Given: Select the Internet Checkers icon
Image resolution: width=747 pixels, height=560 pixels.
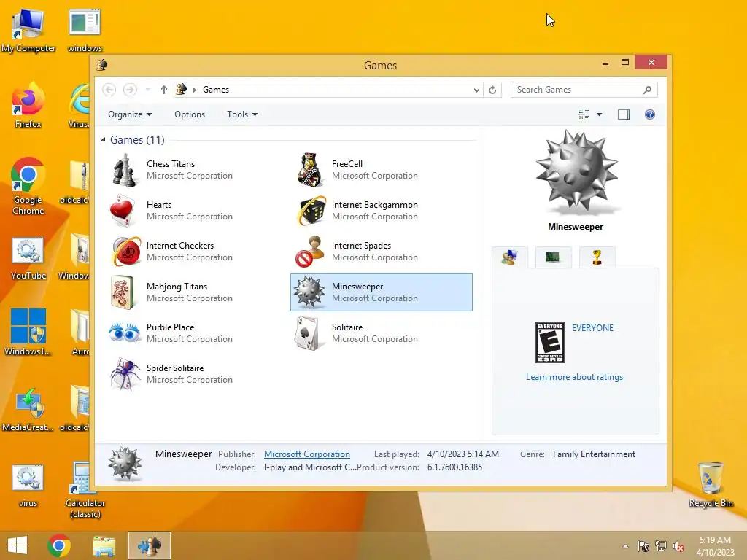Looking at the screenshot, I should (x=126, y=252).
